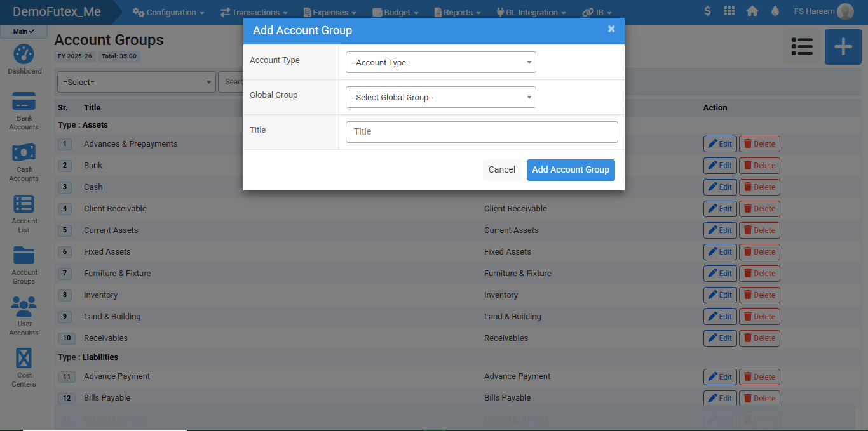
Task: Expand the =Select= filter dropdown
Action: (137, 82)
